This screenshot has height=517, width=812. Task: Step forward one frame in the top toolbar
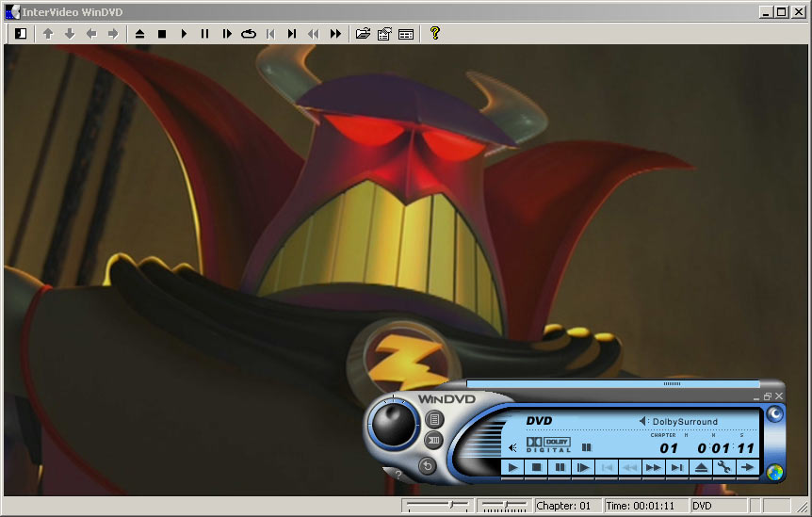pos(227,34)
